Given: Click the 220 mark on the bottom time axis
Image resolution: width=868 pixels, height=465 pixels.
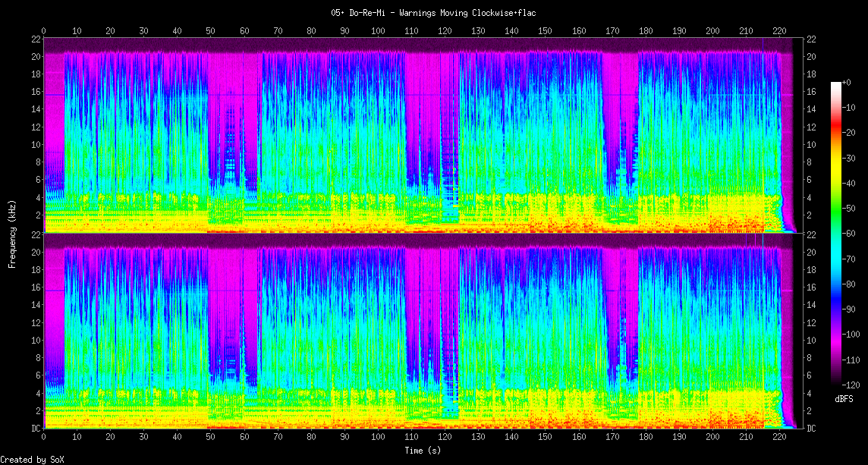Looking at the screenshot, I should tap(779, 438).
